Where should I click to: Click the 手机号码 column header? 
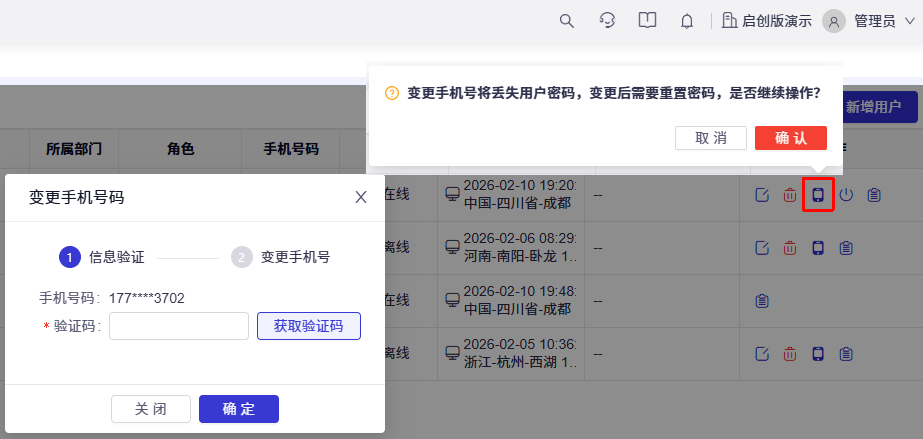coord(291,149)
